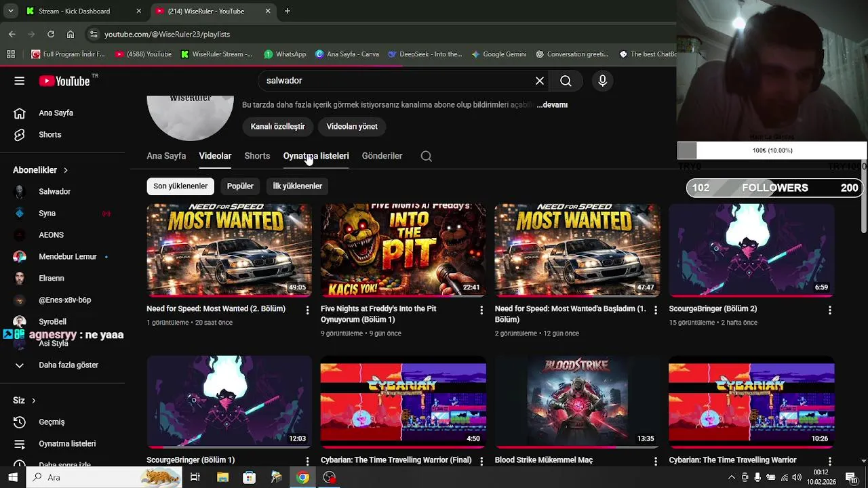Select the Popüler filter chip

(x=240, y=186)
